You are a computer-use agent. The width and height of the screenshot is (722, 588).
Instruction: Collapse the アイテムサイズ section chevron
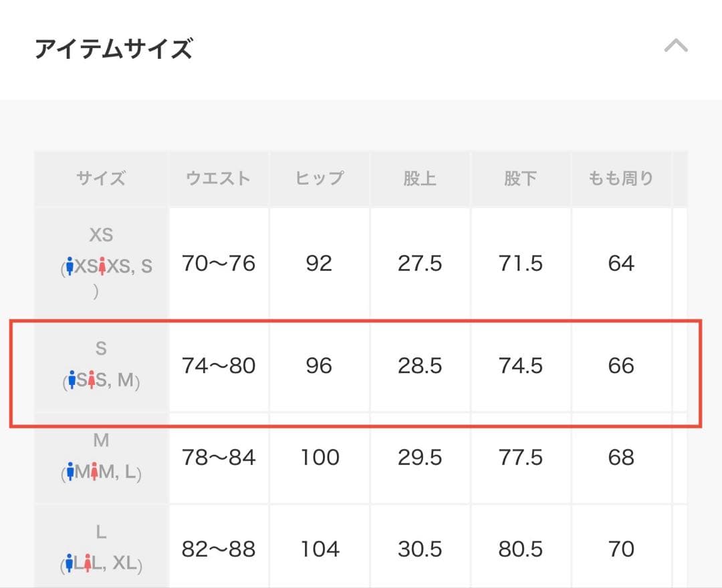(x=677, y=45)
